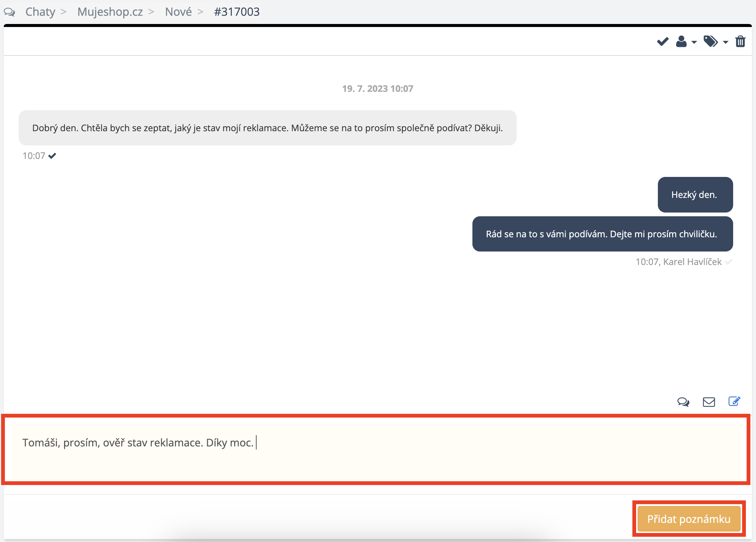Viewport: 756px width, 542px height.
Task: Delete the chat with trash icon
Action: pyautogui.click(x=740, y=42)
